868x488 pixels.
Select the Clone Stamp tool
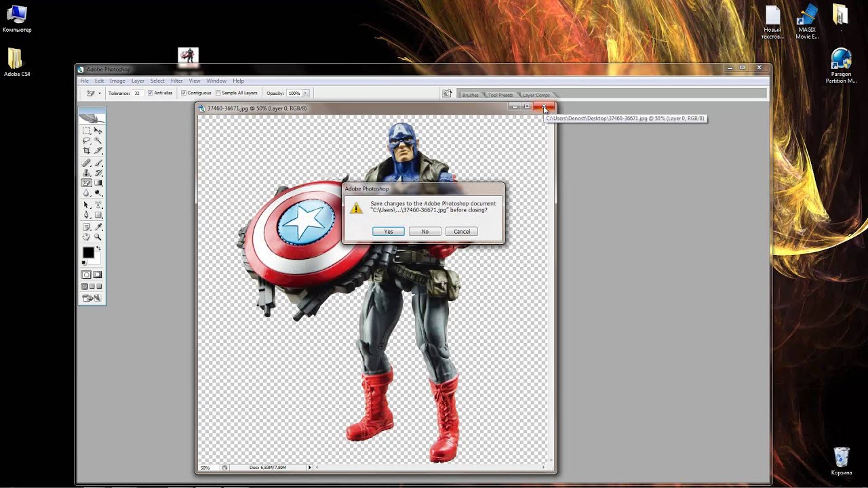tap(86, 173)
